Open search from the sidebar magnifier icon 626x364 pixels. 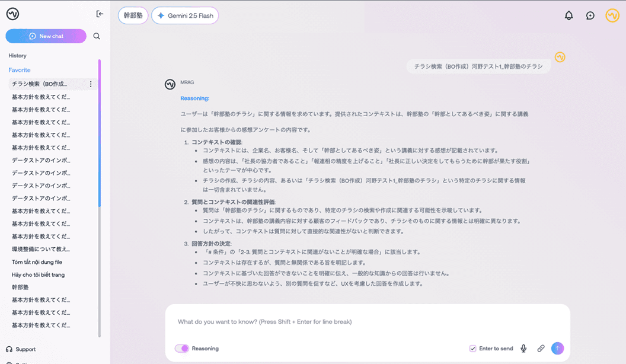click(96, 36)
